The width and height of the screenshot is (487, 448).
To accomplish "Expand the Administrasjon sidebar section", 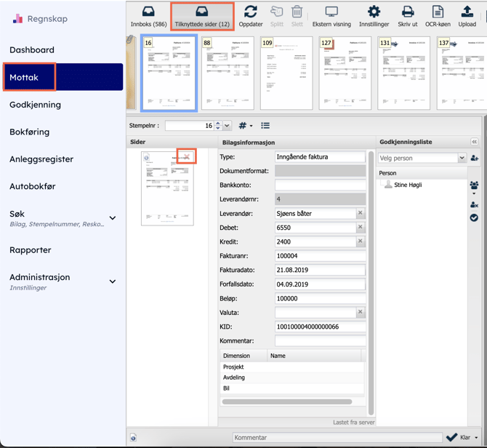I will [x=113, y=281].
